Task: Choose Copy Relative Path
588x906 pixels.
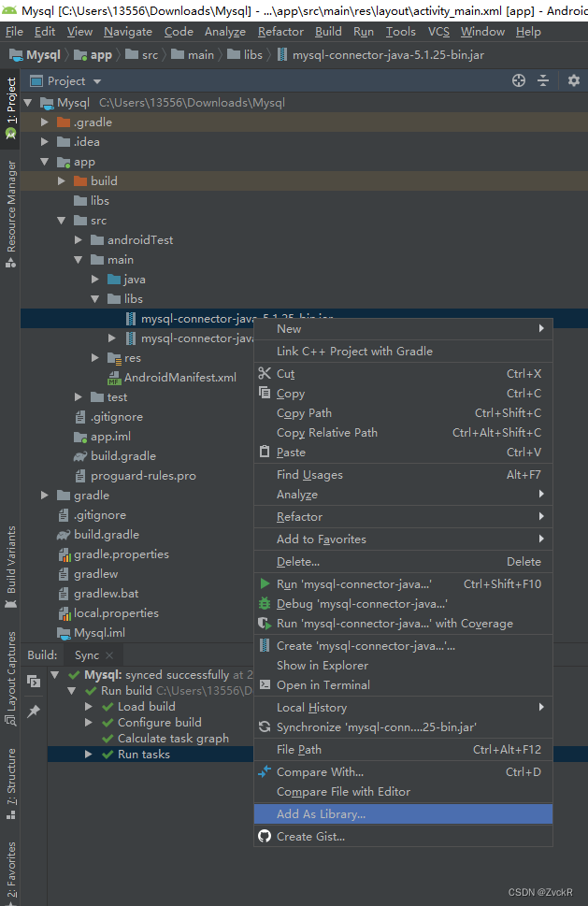Action: 403,432
